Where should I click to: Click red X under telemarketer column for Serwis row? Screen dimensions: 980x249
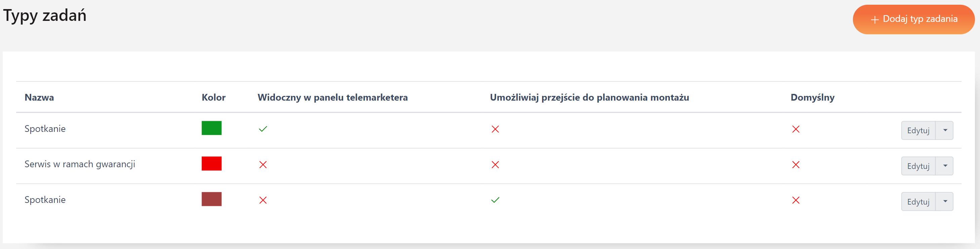click(x=263, y=165)
